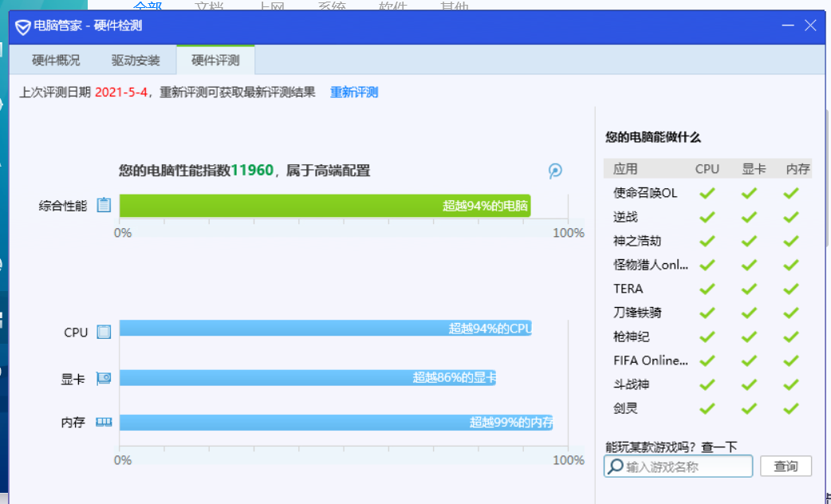831x504 pixels.
Task: Click 显卡 checkmark for 逆战
Action: point(749,217)
